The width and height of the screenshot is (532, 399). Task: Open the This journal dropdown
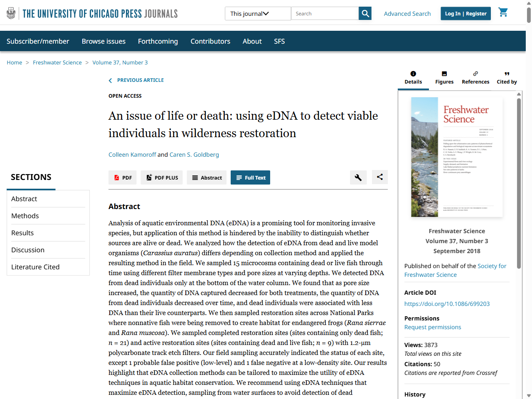(x=258, y=13)
